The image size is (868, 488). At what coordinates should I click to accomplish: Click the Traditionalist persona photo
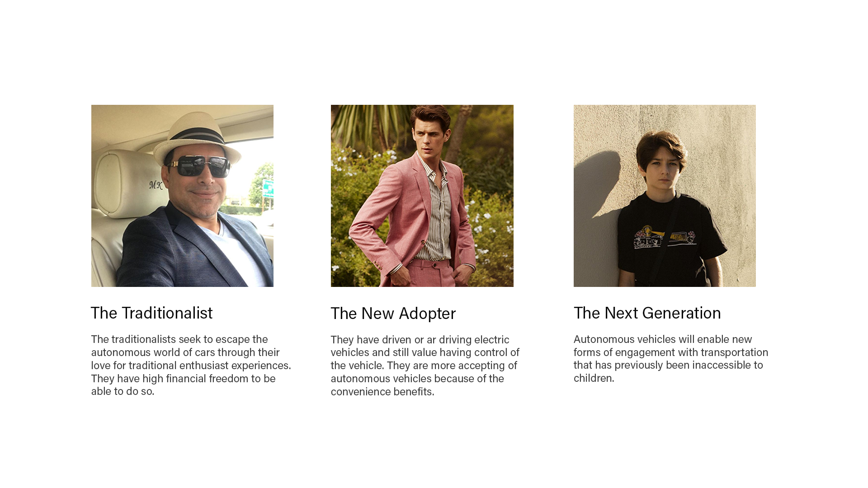click(x=182, y=196)
